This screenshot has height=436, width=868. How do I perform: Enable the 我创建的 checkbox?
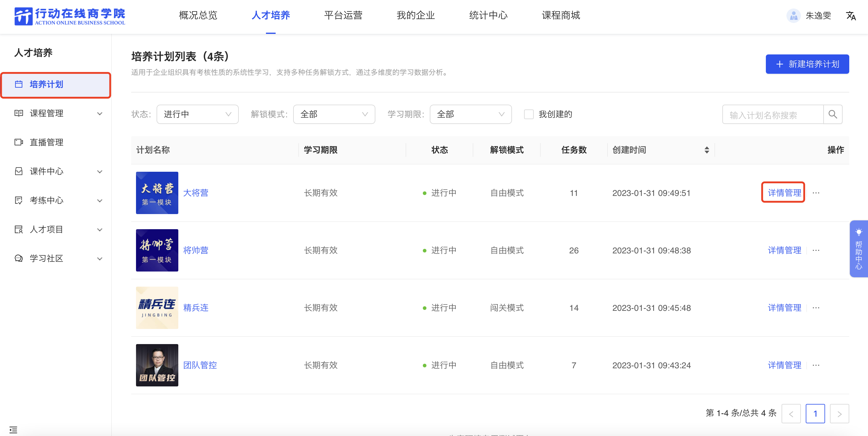[529, 114]
